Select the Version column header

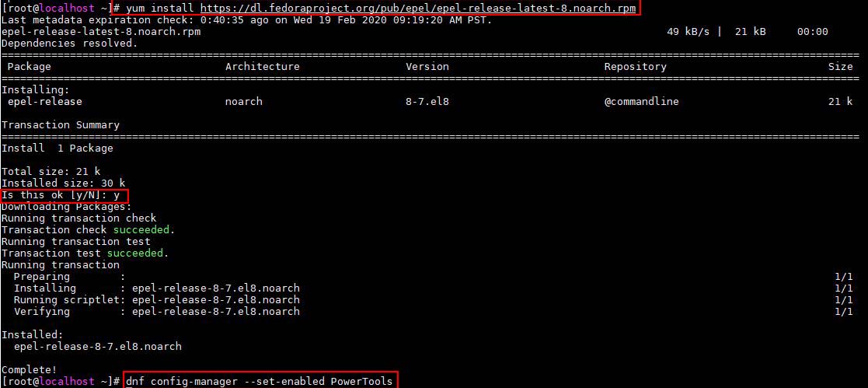pyautogui.click(x=427, y=67)
